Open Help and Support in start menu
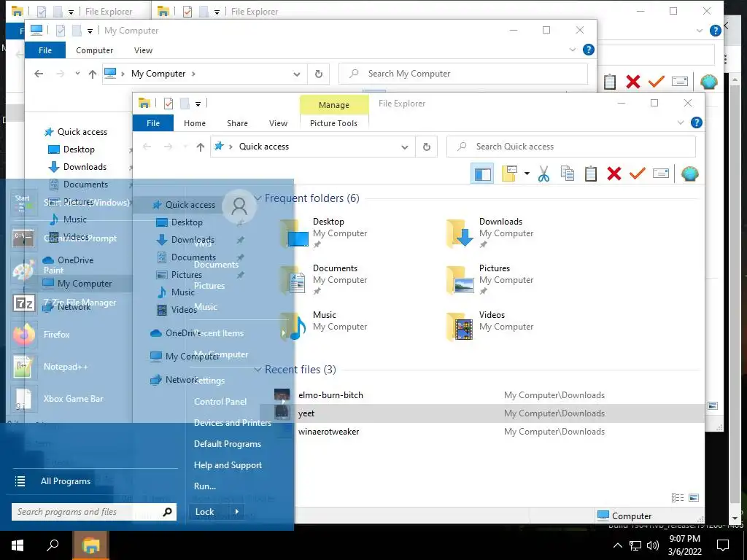This screenshot has height=560, width=747. click(x=228, y=465)
